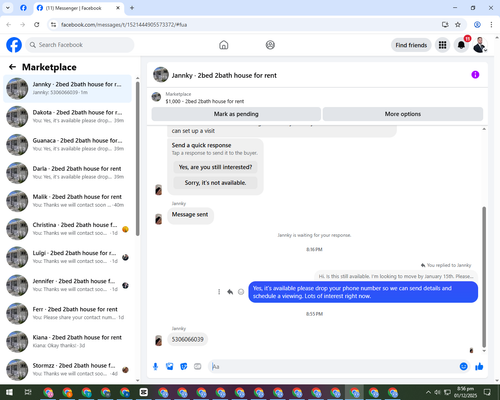This screenshot has height=400, width=500.
Task: Open the Dakota conversation
Action: coord(67,116)
